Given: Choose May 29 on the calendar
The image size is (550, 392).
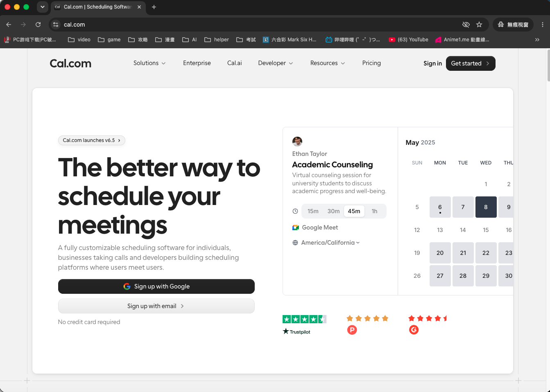Looking at the screenshot, I should point(486,276).
